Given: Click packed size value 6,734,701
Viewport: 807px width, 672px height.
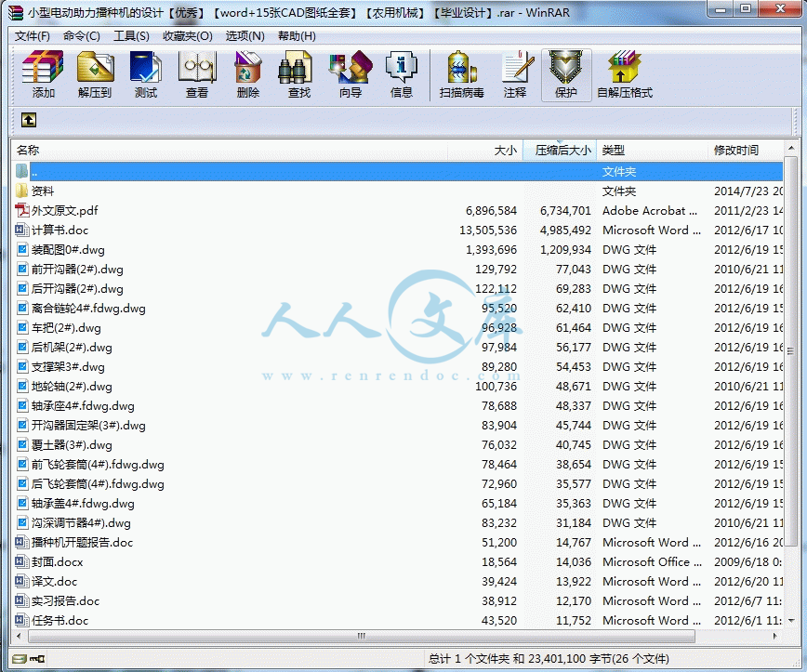Looking at the screenshot, I should [565, 210].
